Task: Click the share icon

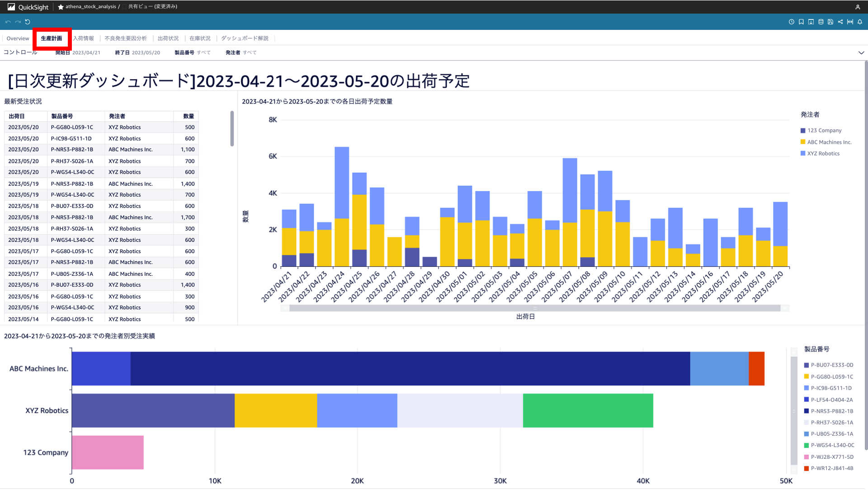Action: point(840,22)
